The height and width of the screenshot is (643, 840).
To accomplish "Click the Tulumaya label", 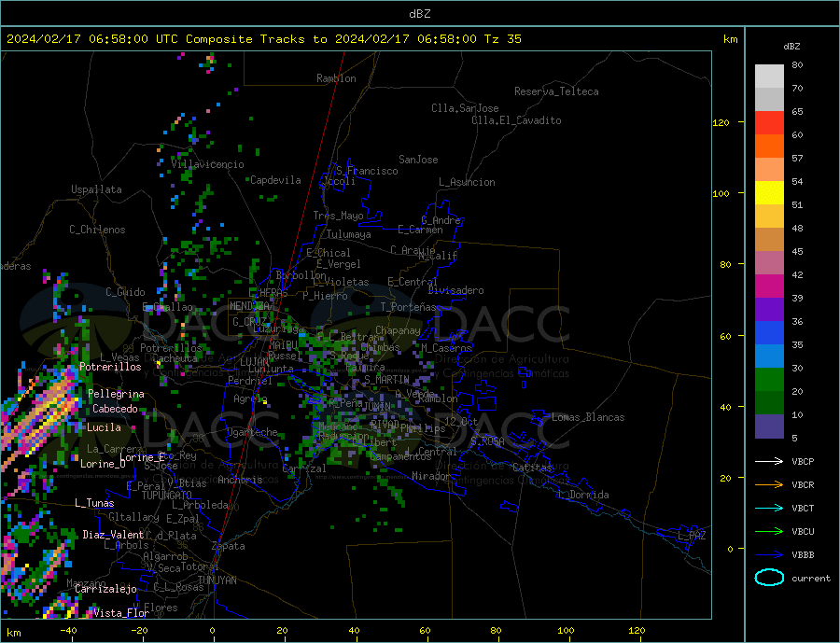I will click(349, 234).
